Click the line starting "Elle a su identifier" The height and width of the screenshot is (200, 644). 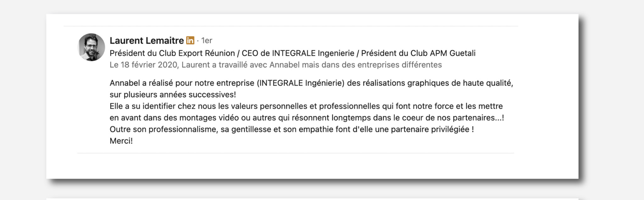tap(306, 106)
